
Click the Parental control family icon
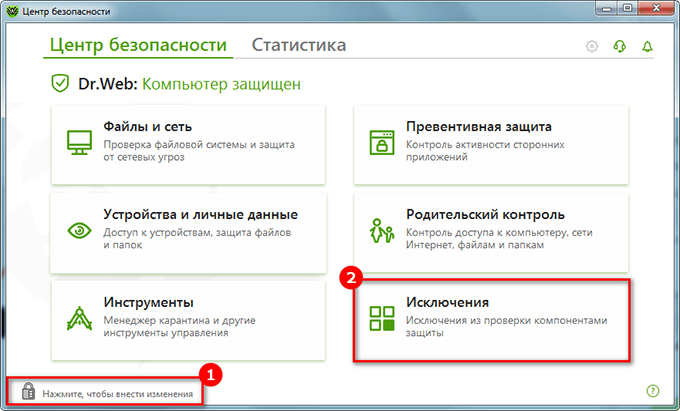[382, 230]
